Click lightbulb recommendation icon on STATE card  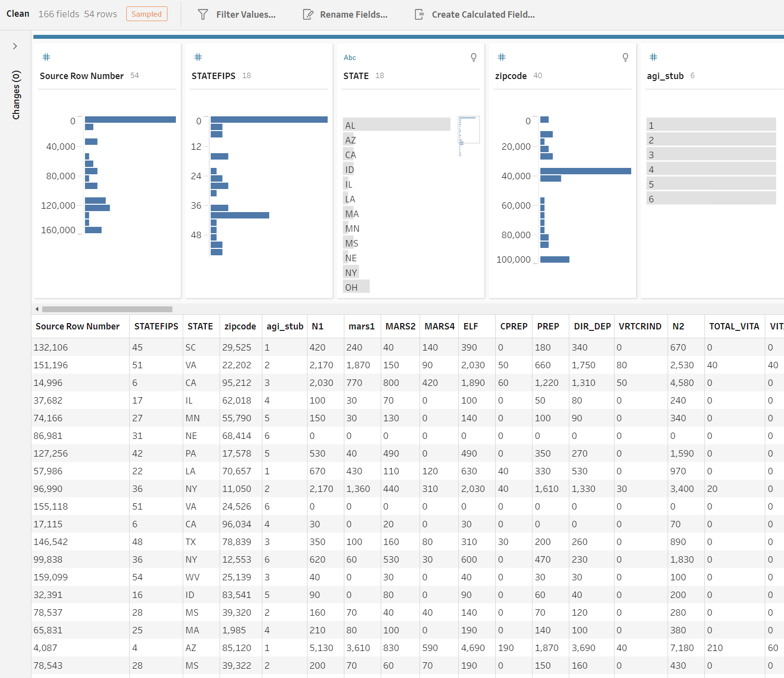(x=474, y=57)
